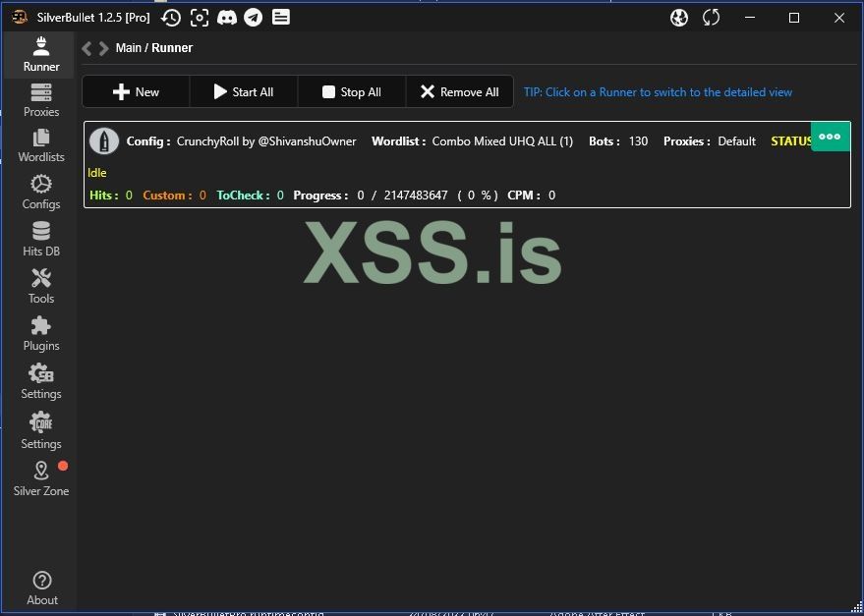This screenshot has height=616, width=864.
Task: Open Silver Zone in the sidebar
Action: 40,478
